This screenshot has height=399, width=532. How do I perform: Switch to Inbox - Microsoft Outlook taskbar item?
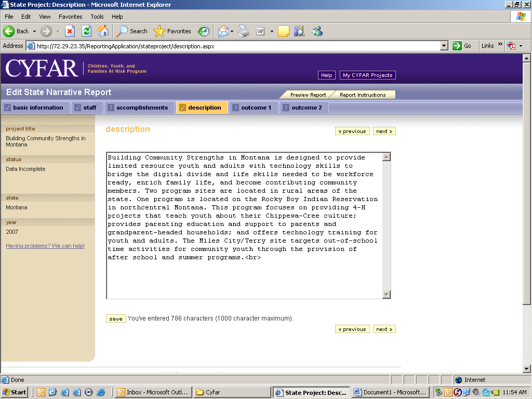tap(153, 392)
